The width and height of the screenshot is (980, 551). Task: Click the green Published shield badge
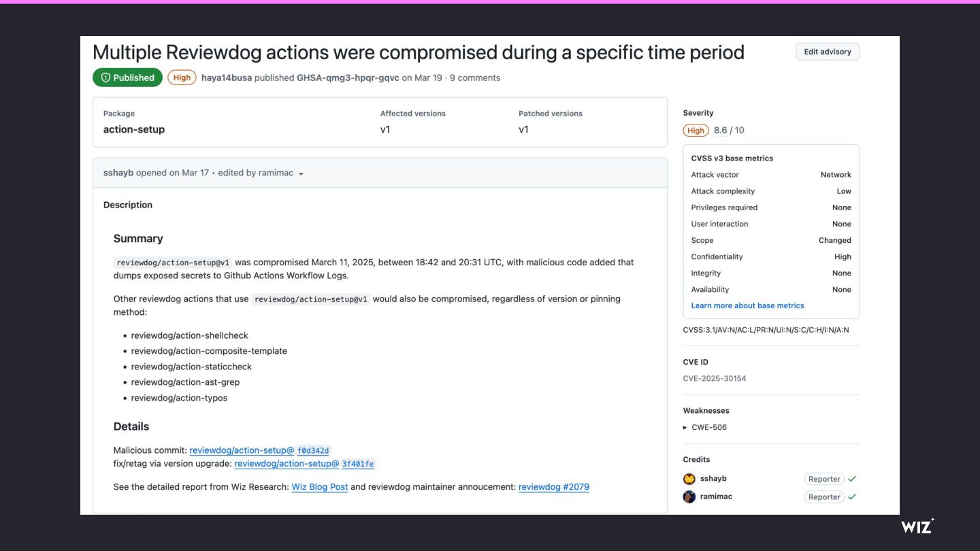coord(127,78)
